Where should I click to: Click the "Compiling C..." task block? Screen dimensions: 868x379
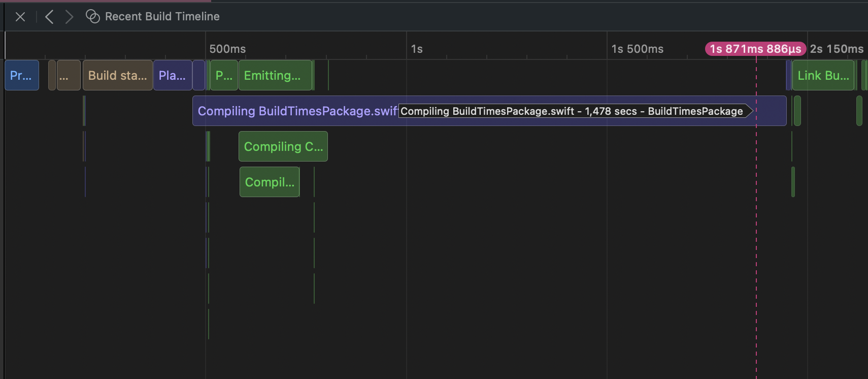(x=283, y=146)
